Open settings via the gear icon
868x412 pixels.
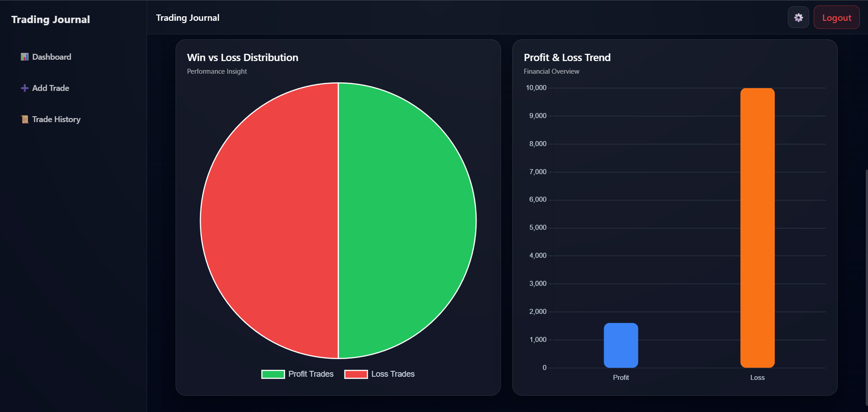click(x=798, y=18)
